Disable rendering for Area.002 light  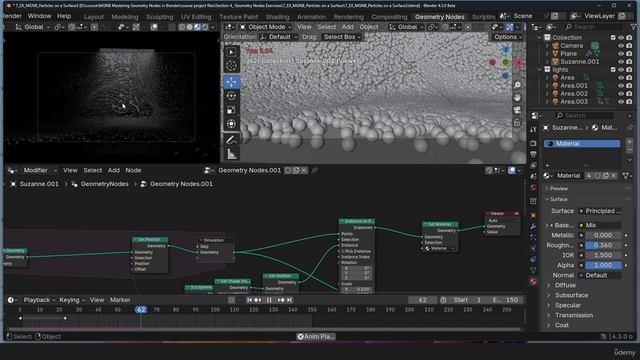629,93
